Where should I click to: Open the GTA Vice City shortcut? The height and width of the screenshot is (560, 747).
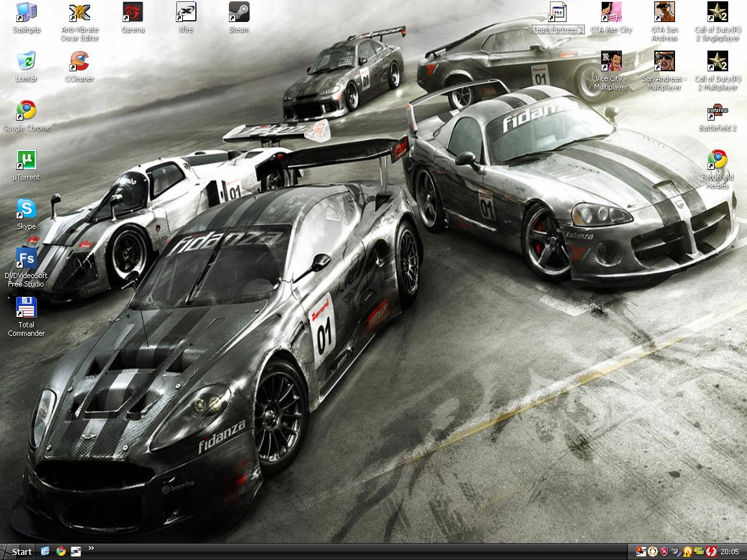pyautogui.click(x=611, y=18)
